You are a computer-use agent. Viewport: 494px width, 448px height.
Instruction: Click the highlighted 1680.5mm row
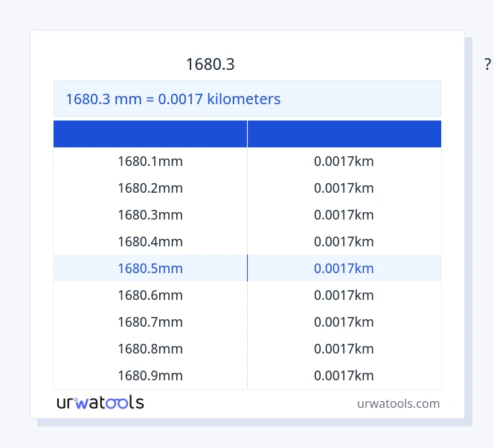(x=150, y=269)
